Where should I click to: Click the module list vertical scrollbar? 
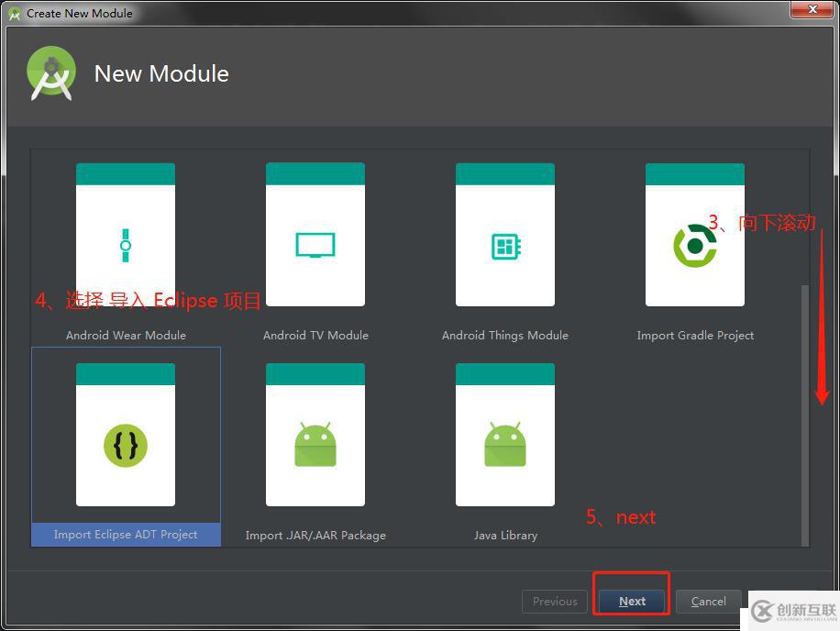click(804, 415)
